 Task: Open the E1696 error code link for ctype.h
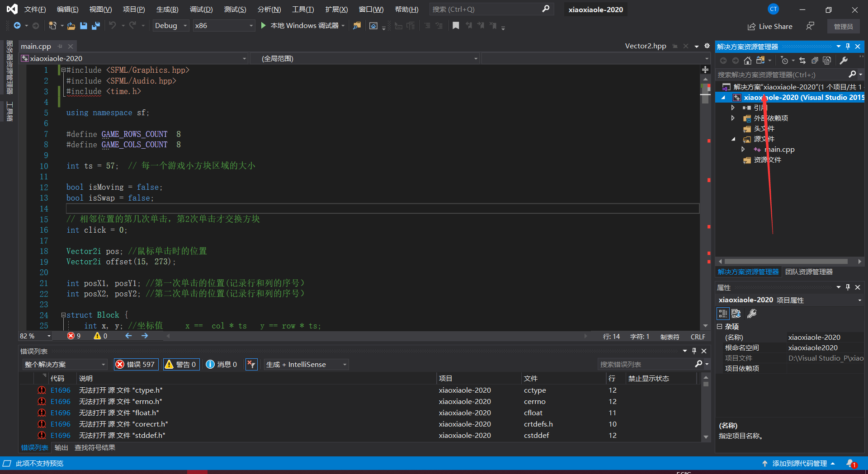tap(61, 390)
